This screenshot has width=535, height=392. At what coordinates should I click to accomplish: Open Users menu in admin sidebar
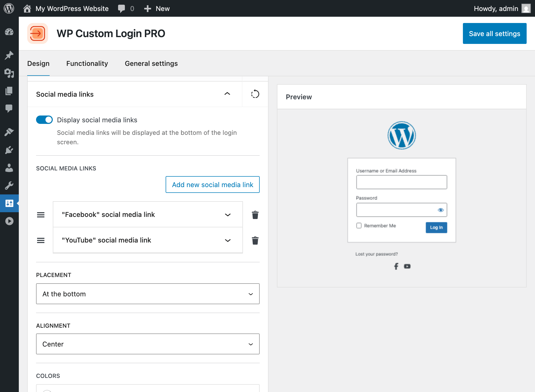pos(9,168)
